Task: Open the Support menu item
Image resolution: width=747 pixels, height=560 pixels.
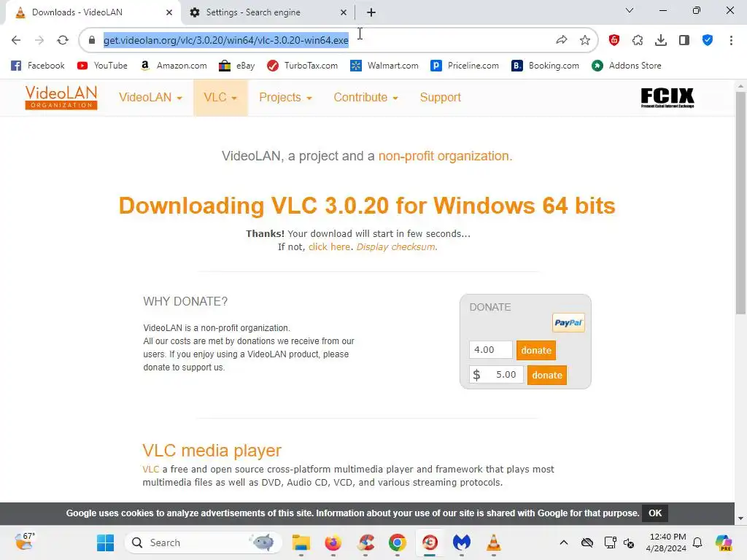Action: (x=440, y=97)
